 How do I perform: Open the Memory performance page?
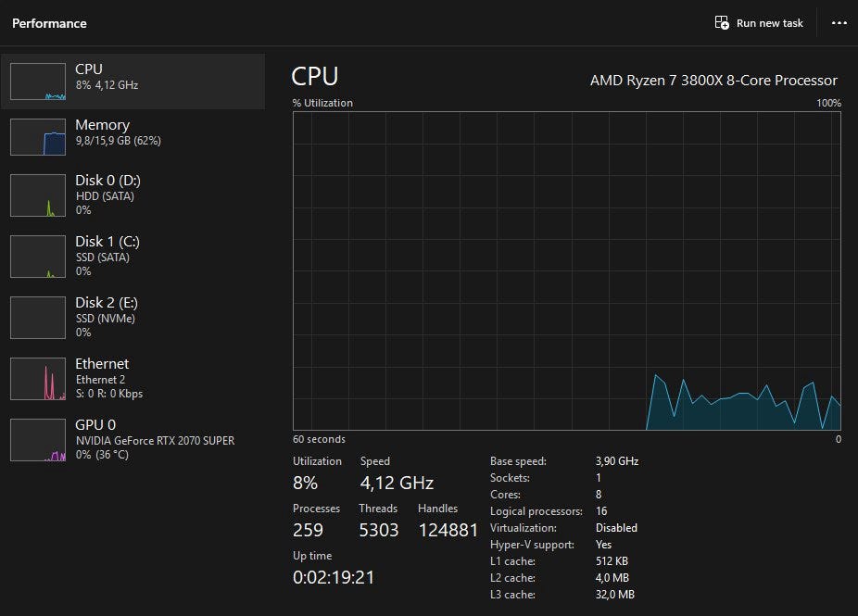pyautogui.click(x=117, y=132)
